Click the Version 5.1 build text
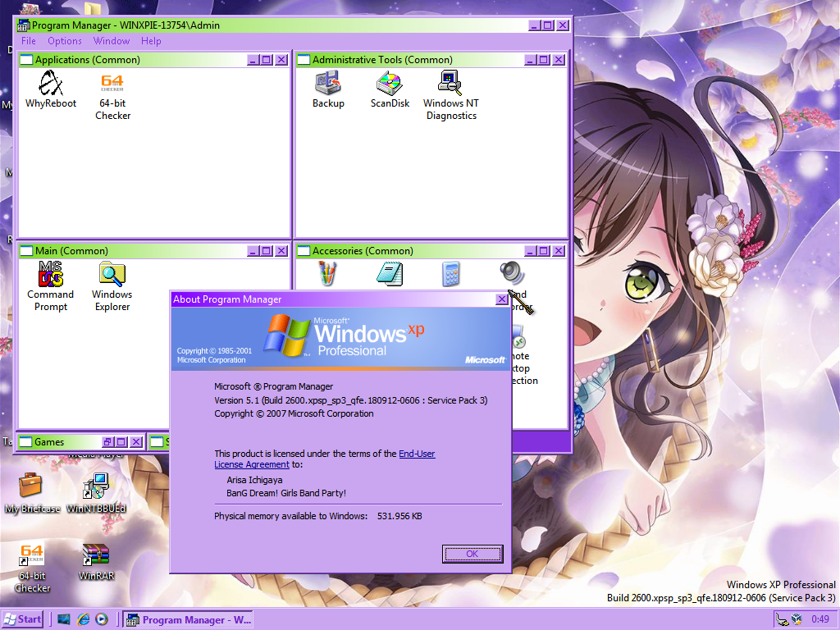Screen dimensions: 840x630 (x=351, y=400)
